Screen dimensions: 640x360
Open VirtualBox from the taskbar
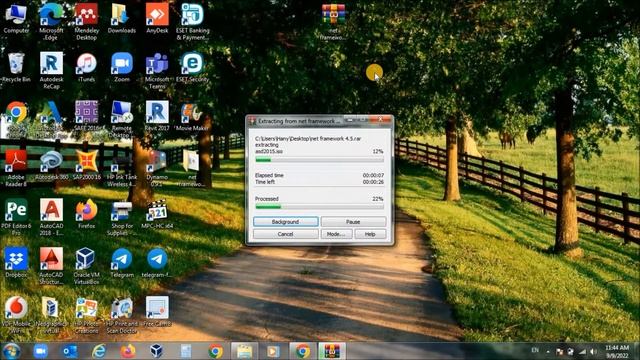[157, 351]
